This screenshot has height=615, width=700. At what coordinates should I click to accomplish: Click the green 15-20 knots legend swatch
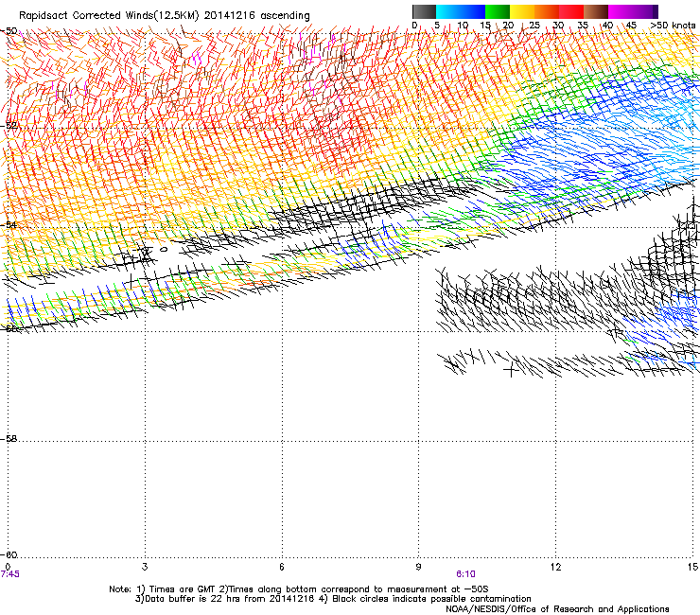(x=498, y=11)
